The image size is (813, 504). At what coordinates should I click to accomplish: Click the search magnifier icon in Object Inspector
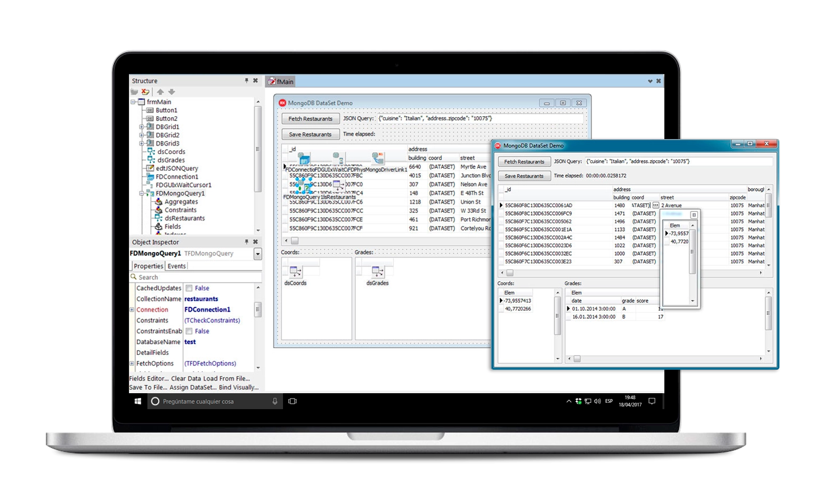click(x=134, y=277)
